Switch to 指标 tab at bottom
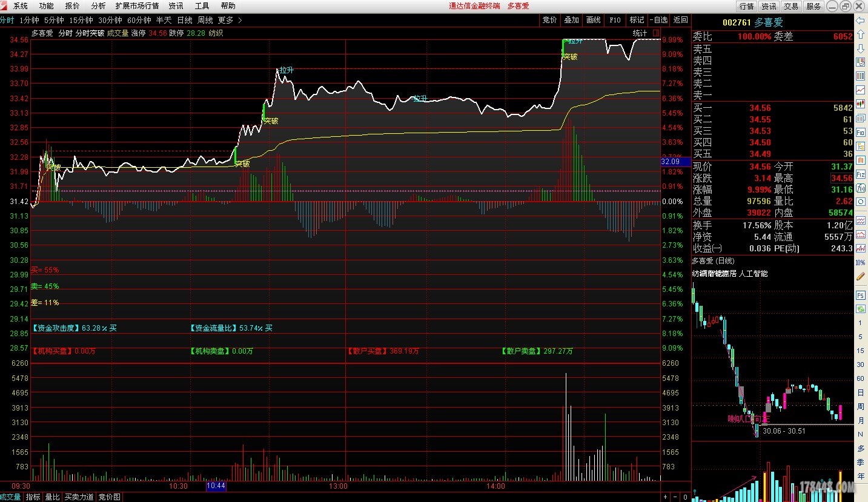 pos(33,497)
